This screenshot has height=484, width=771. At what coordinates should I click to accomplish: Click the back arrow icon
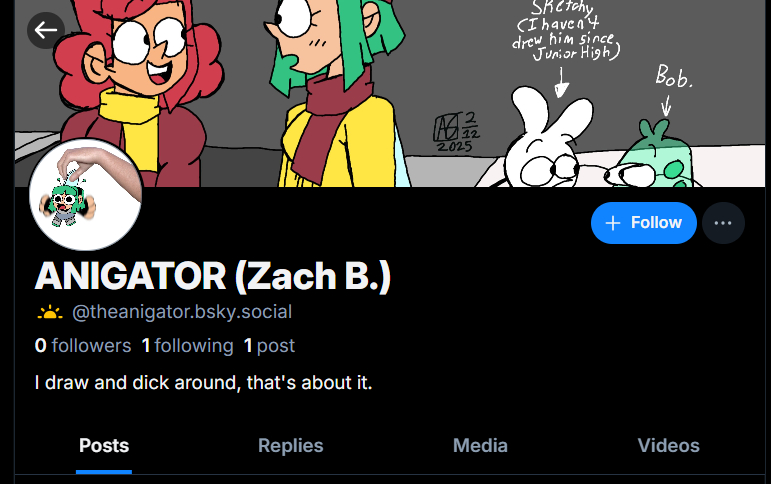[46, 30]
